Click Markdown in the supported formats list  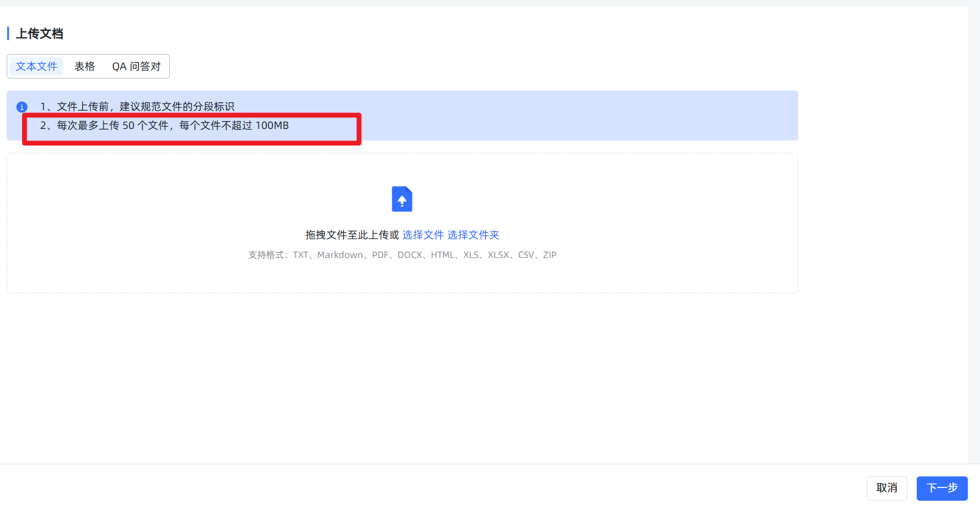pyautogui.click(x=340, y=255)
